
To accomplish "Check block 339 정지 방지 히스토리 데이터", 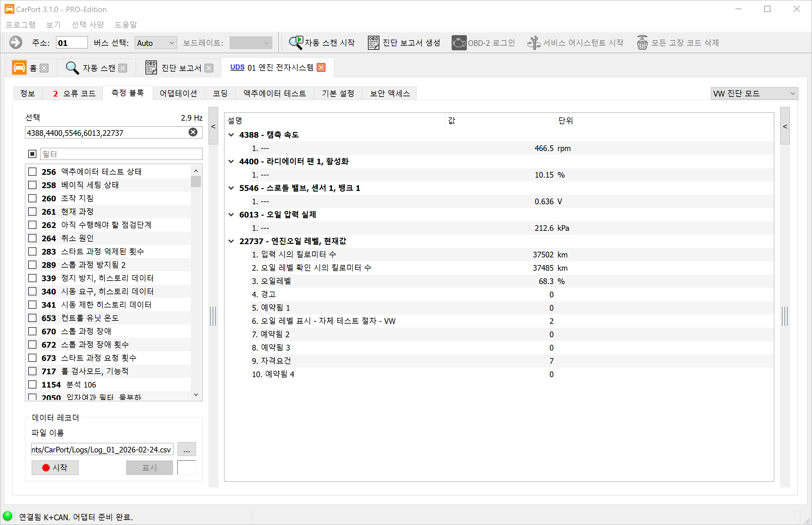I will (32, 278).
